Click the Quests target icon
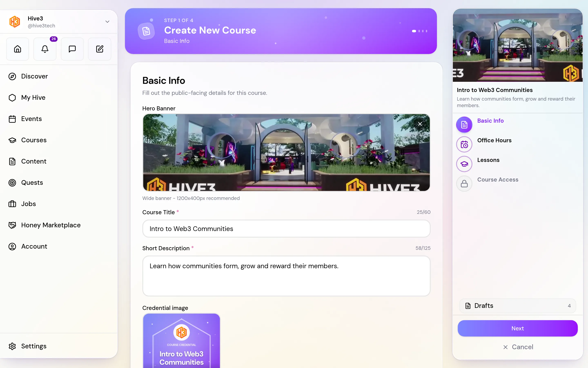Viewport: 588px width, 368px height. coord(12,183)
